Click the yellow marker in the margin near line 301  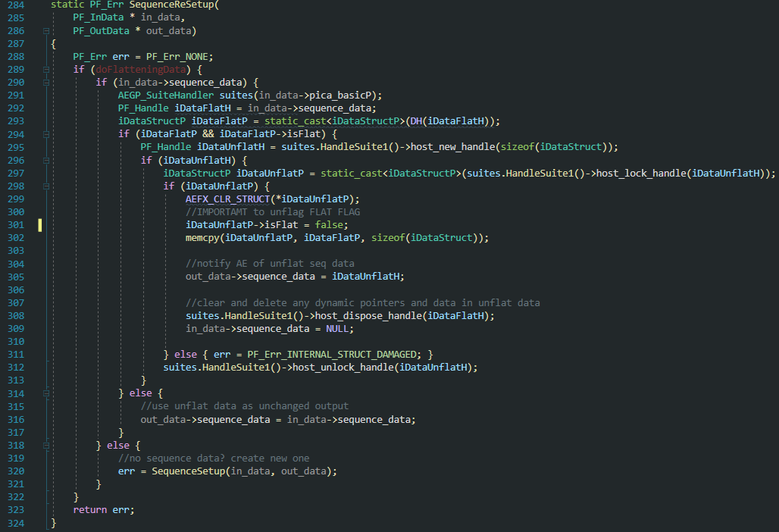[39, 224]
